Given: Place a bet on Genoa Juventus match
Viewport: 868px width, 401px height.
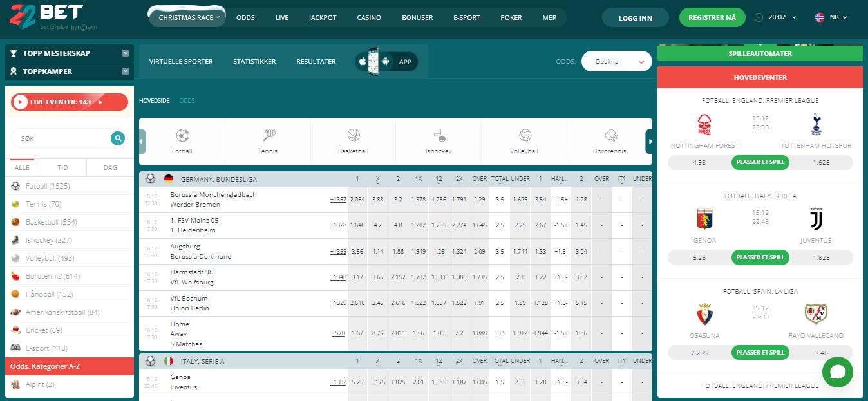Looking at the screenshot, I should pos(760,257).
